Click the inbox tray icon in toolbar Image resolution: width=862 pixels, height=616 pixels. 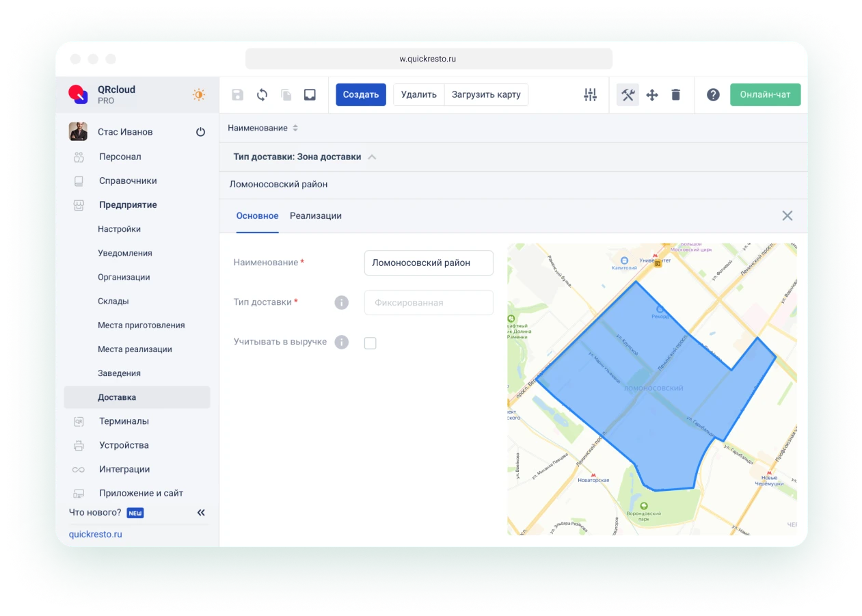[310, 95]
